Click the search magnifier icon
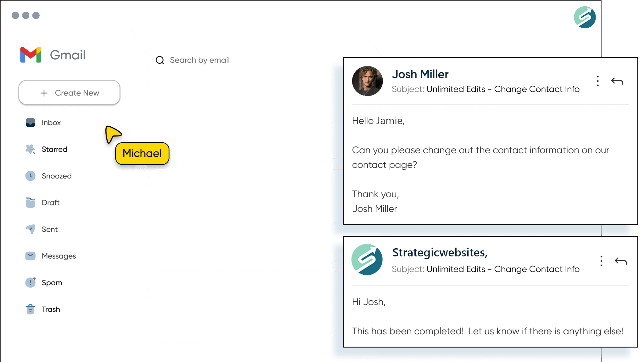The image size is (644, 362). coord(160,60)
